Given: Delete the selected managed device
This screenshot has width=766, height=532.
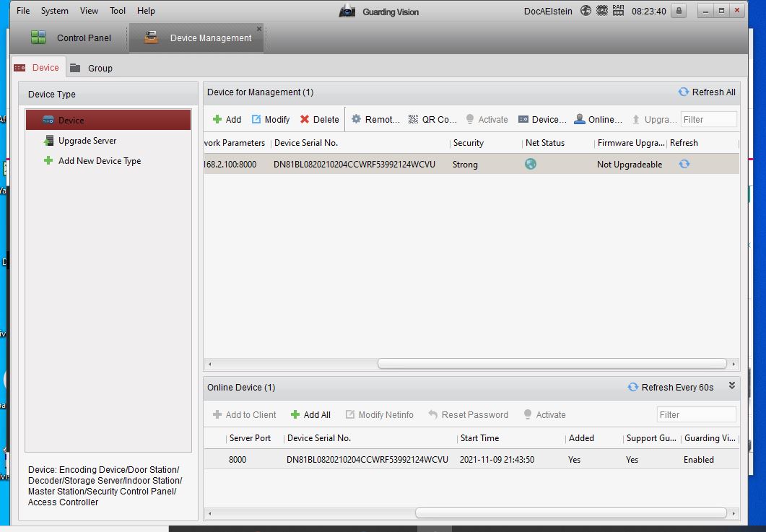Looking at the screenshot, I should click(320, 119).
